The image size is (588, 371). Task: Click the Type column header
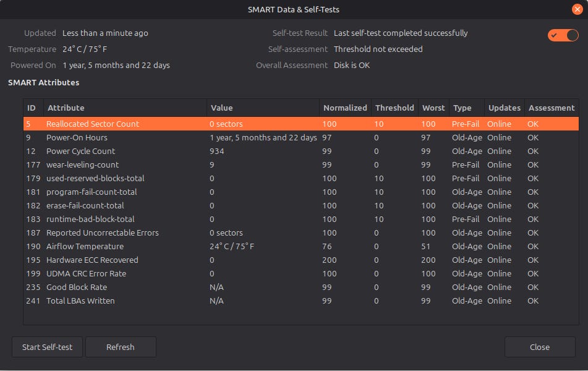462,108
